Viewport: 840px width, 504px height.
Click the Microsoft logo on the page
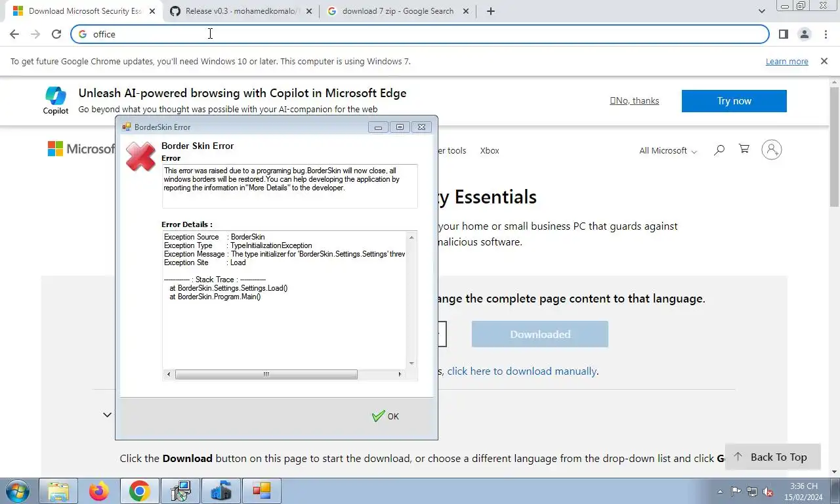(81, 149)
